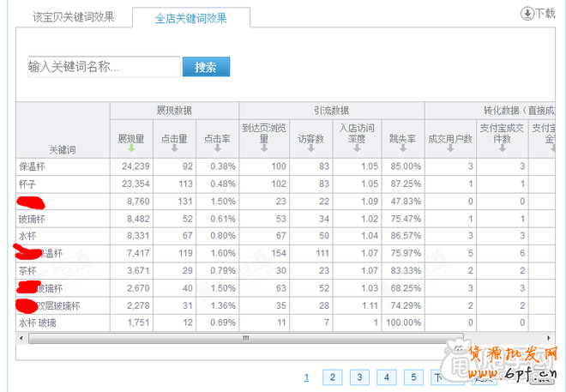Select the 水杯 玻璃 keyword row
Image resolution: width=566 pixels, height=392 pixels.
(x=286, y=323)
